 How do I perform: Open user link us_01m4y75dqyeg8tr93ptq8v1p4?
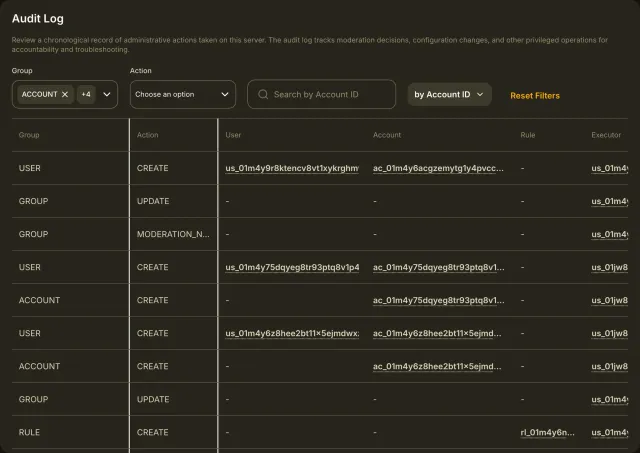292,267
